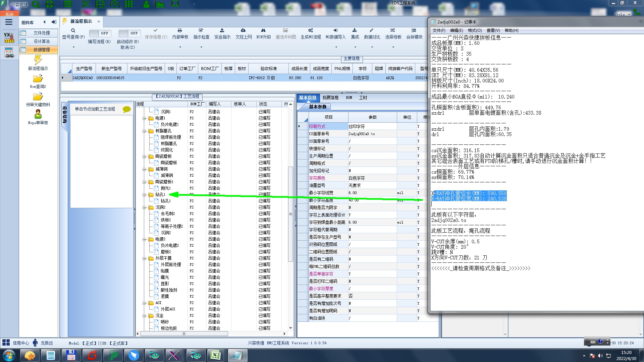This screenshot has height=362, width=644.
Task: Open Nope单审核 person icon in sidebar
Action: [38, 114]
